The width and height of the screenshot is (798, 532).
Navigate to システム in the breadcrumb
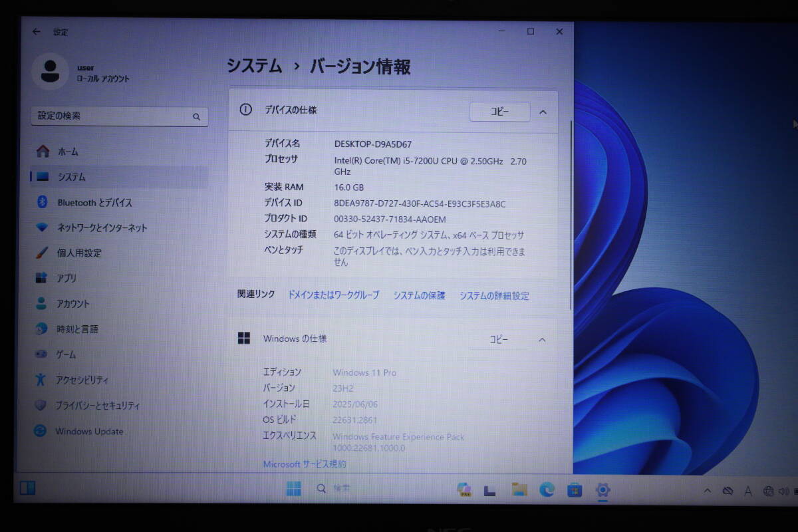(x=254, y=66)
